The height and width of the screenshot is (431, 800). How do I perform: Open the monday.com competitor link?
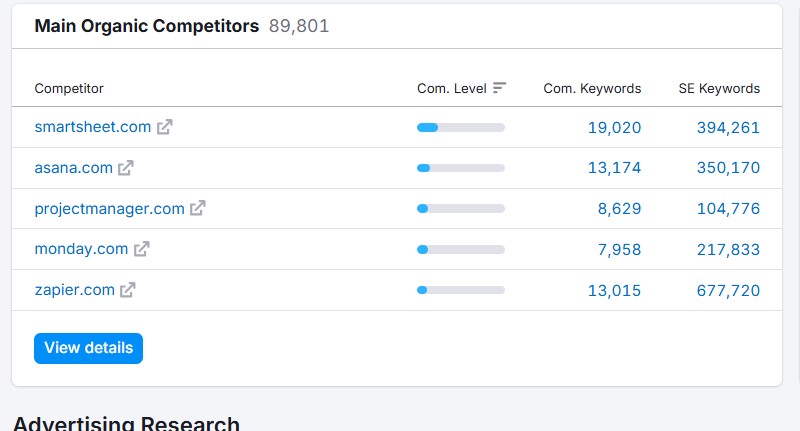tap(81, 249)
